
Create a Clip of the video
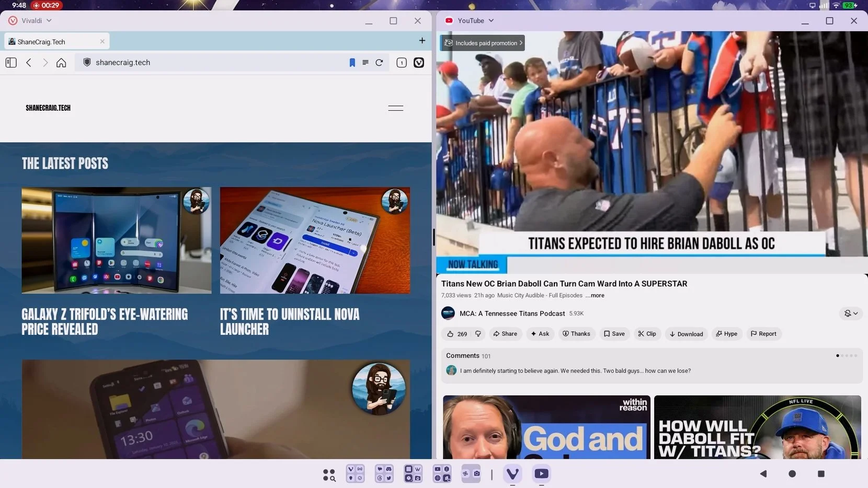(x=647, y=334)
